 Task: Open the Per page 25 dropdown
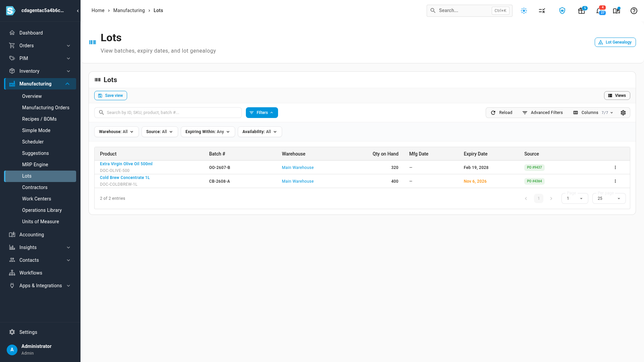609,198
